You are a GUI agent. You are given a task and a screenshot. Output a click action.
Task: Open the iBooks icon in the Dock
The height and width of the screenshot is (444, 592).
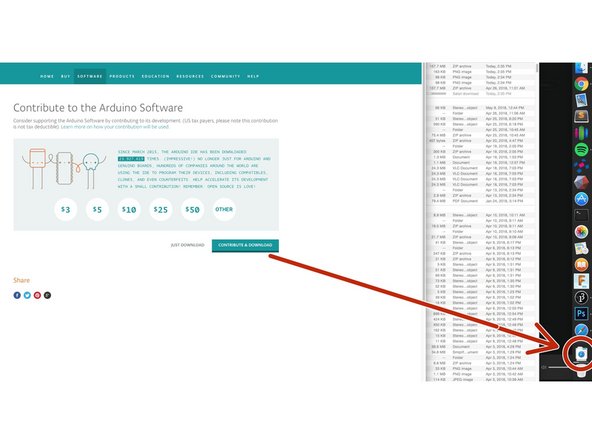[581, 264]
